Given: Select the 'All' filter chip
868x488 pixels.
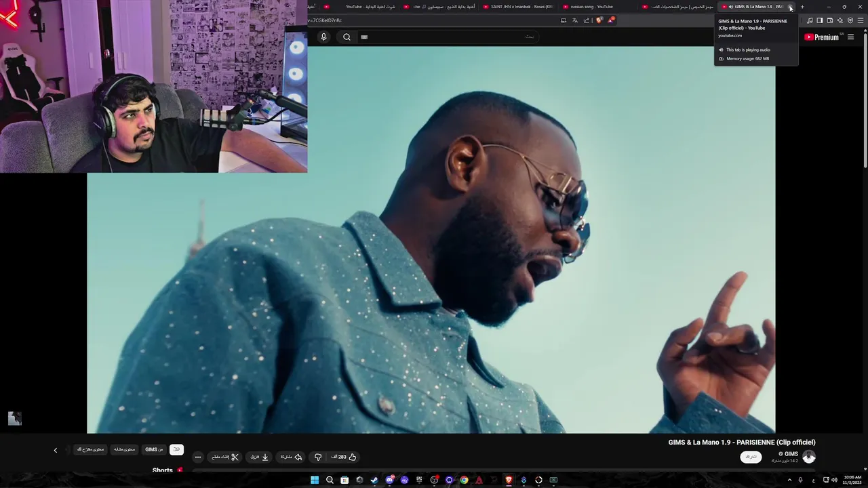Looking at the screenshot, I should (176, 449).
